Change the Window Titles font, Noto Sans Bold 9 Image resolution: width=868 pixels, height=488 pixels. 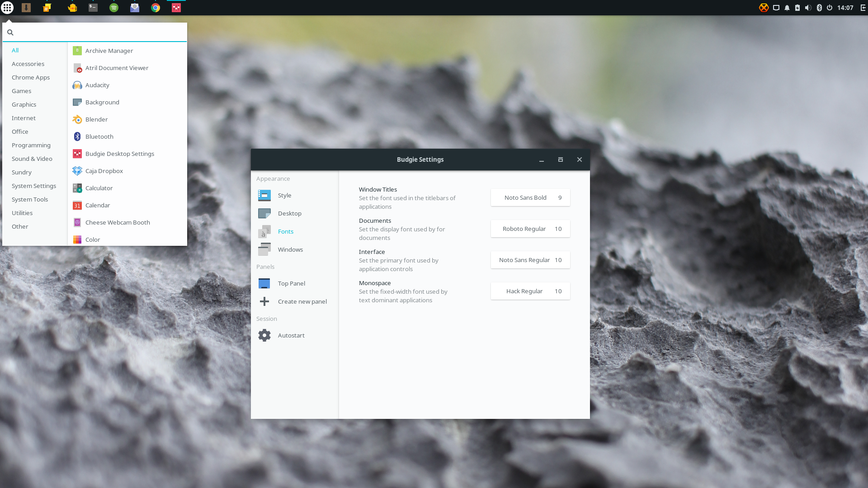click(530, 197)
